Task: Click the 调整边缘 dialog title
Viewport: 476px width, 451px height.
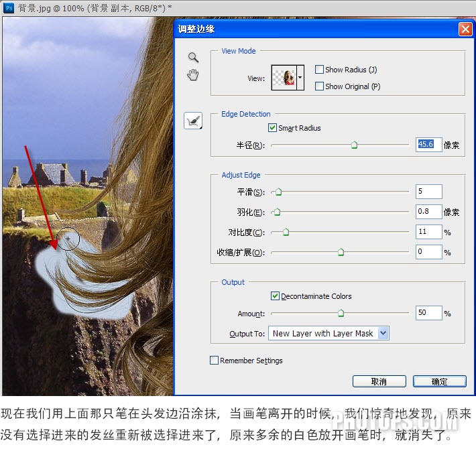Action: click(196, 29)
